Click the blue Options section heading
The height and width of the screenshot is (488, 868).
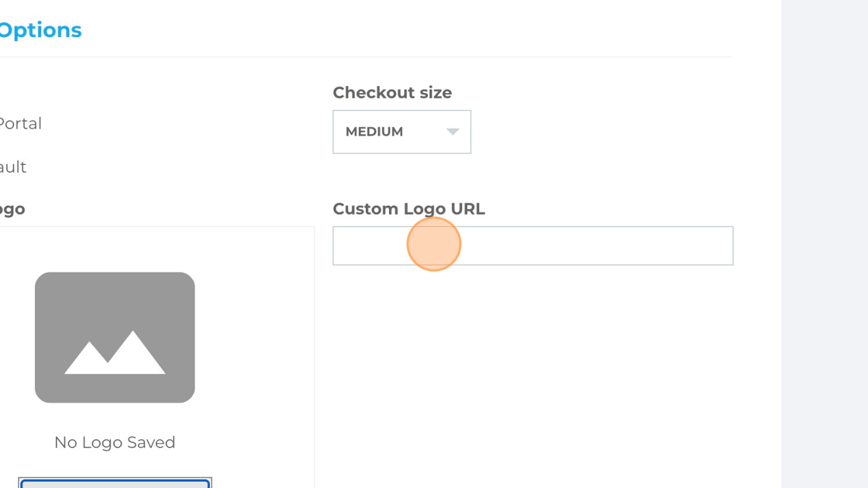click(40, 30)
